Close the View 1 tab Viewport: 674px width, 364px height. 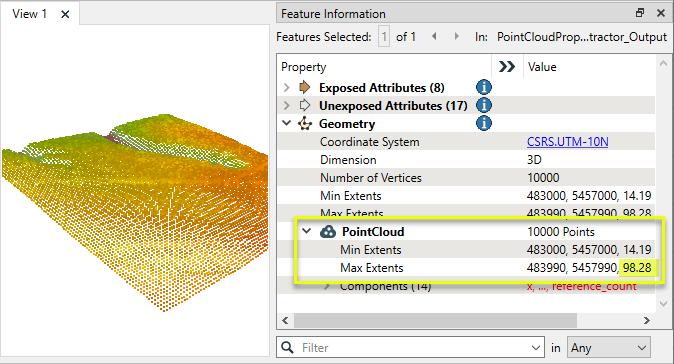65,14
